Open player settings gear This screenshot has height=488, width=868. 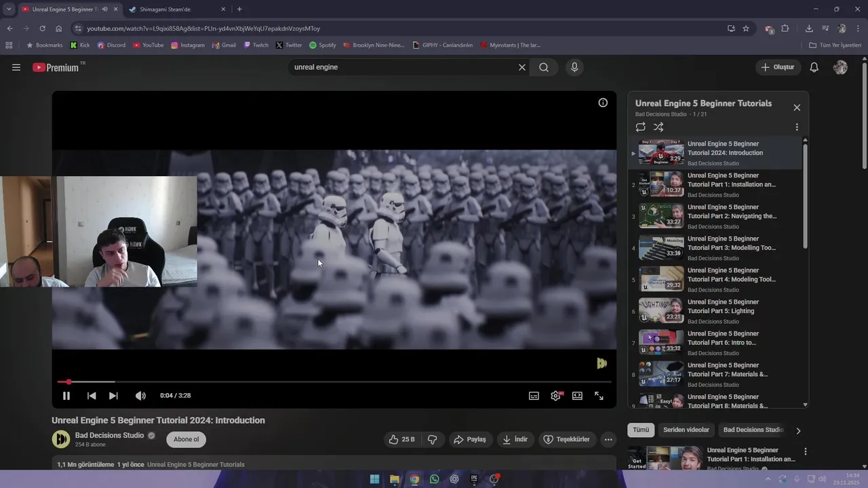tap(556, 396)
